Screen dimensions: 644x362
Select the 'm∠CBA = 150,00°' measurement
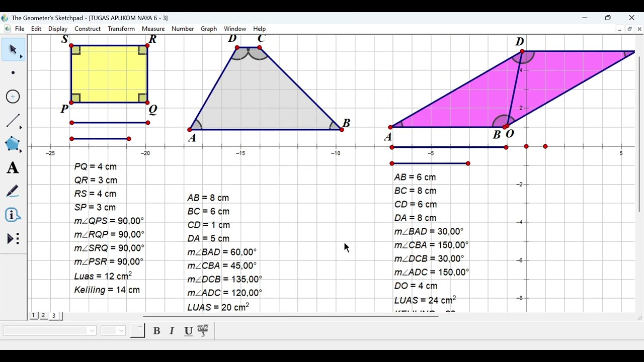coord(432,245)
